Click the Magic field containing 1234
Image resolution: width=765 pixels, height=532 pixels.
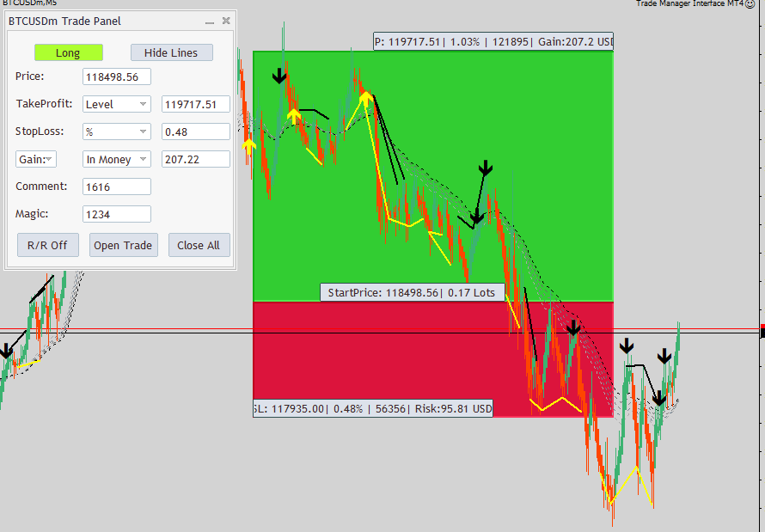[117, 214]
